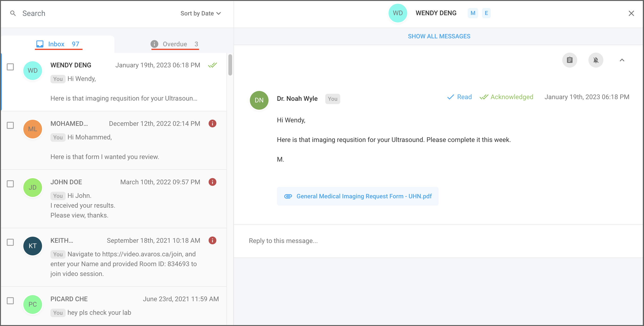Screen dimensions: 644x326
Task: Open the Sort by Date dropdown
Action: click(201, 13)
